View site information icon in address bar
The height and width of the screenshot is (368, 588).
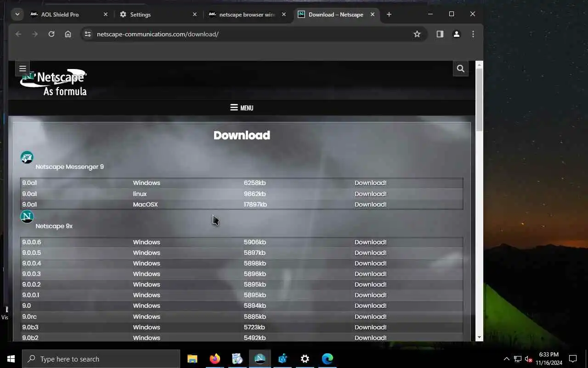click(x=88, y=34)
